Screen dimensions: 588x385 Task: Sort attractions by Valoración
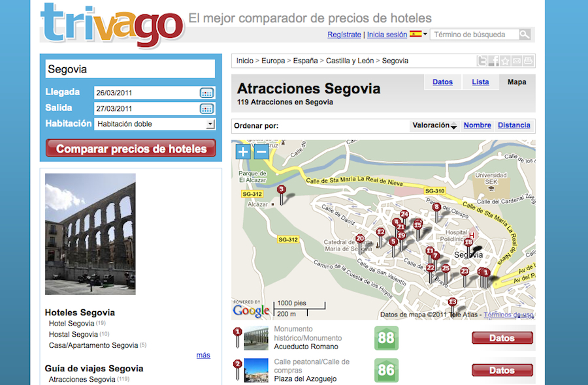click(434, 125)
